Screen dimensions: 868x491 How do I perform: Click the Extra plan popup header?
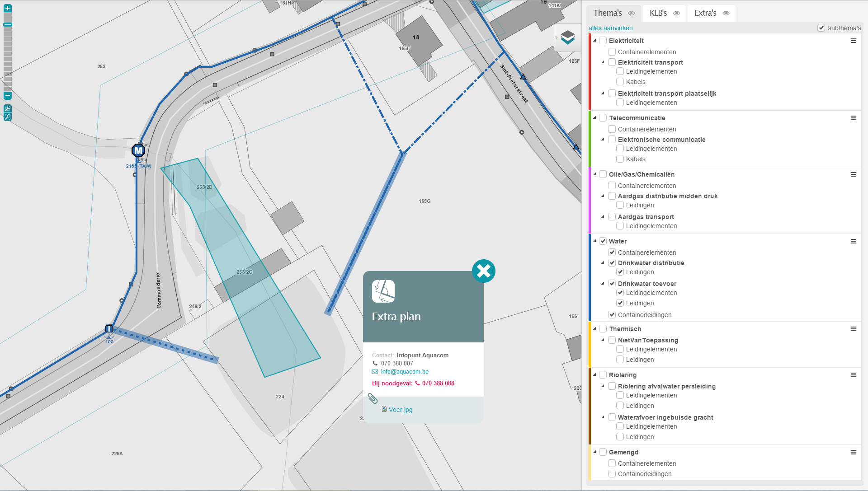(x=423, y=307)
